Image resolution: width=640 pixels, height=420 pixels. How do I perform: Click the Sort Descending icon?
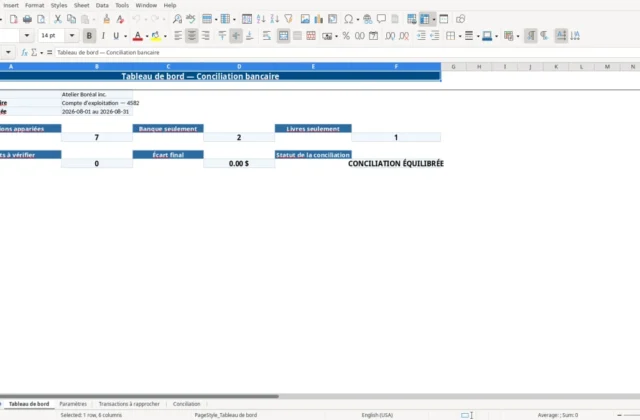275,19
